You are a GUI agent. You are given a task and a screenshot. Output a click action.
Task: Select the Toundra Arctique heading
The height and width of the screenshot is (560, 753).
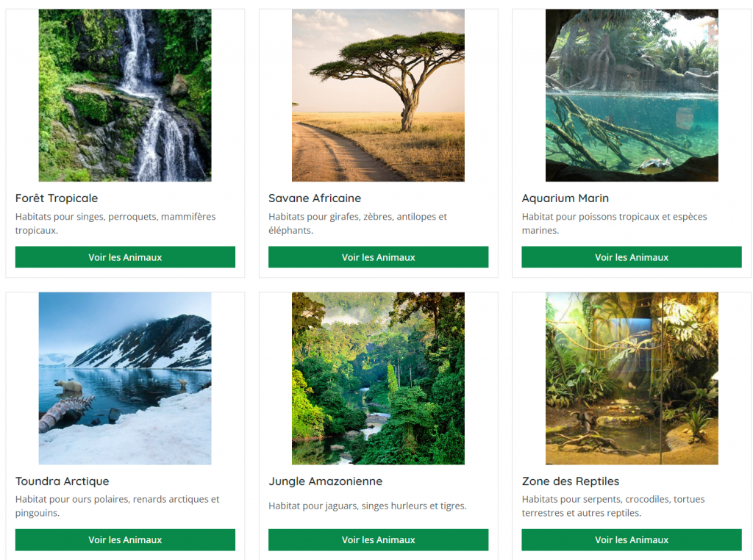point(63,481)
